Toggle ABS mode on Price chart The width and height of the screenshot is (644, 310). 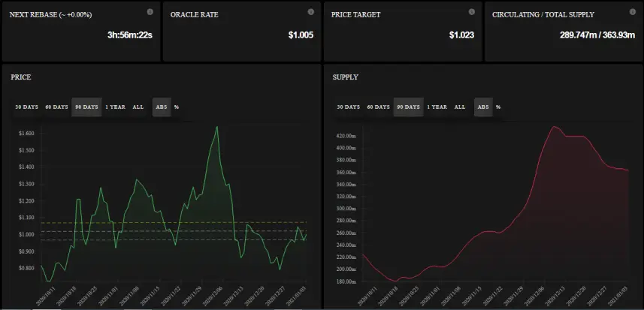tap(162, 107)
